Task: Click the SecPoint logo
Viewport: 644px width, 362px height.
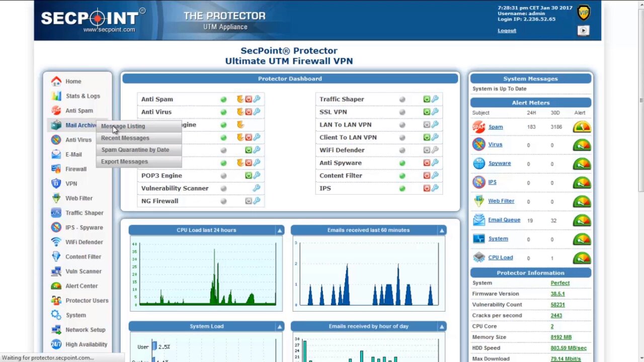Action: pyautogui.click(x=93, y=19)
